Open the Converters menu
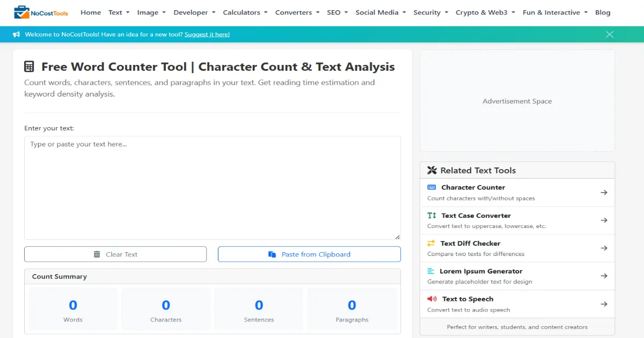The width and height of the screenshot is (644, 338). [297, 12]
